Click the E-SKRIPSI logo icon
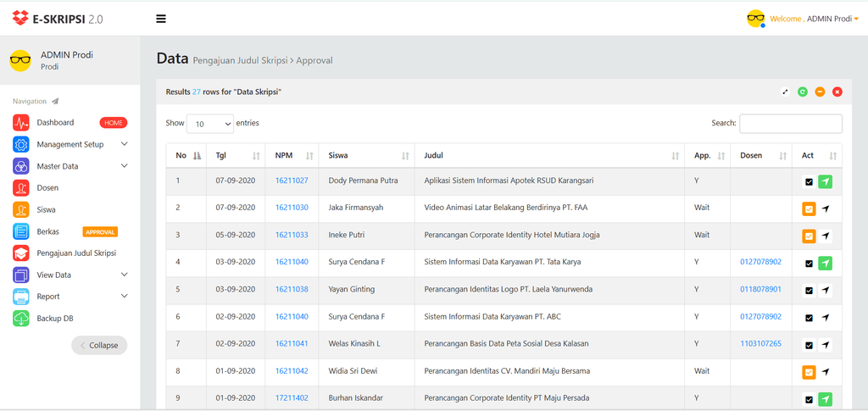The width and height of the screenshot is (868, 411). (20, 19)
